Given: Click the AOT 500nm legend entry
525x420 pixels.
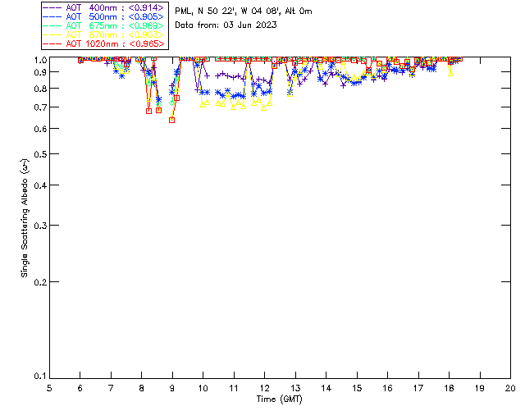Looking at the screenshot, I should click(104, 16).
